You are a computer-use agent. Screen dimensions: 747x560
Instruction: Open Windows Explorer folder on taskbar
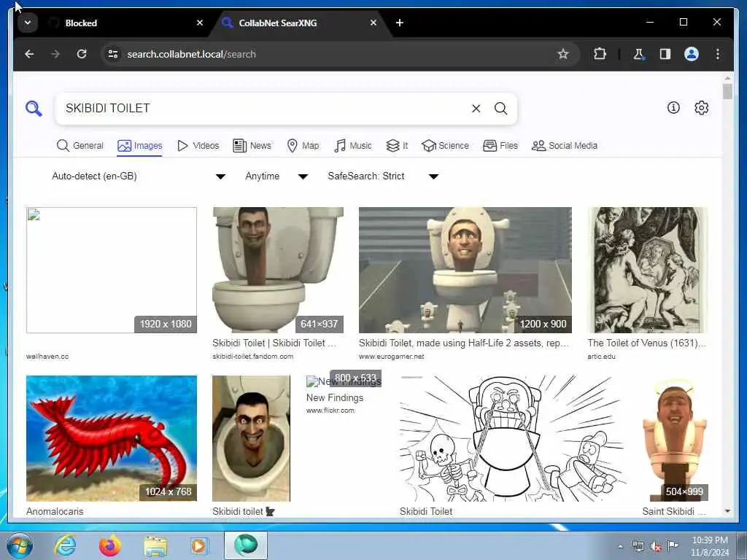click(x=155, y=546)
